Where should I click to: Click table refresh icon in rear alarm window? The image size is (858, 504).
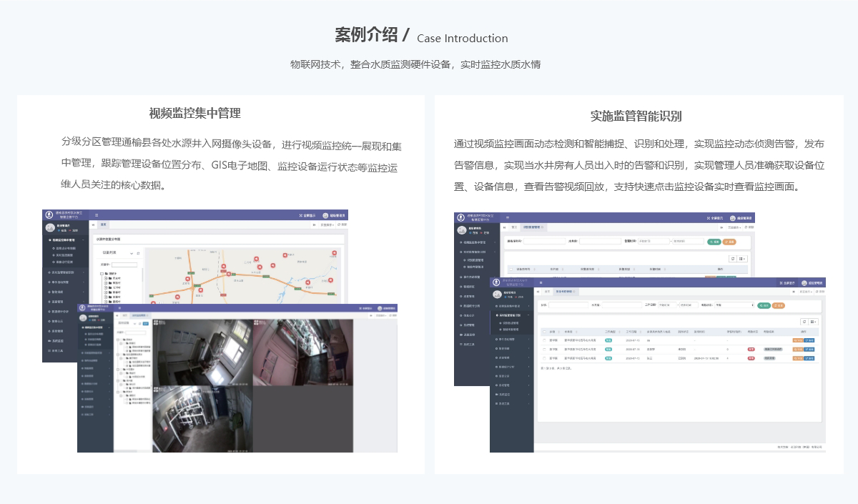point(732,258)
